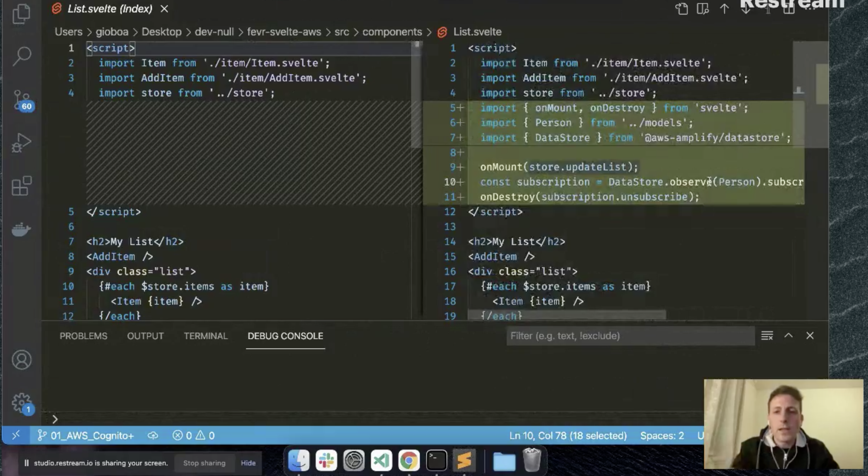Switch to the DEBUG CONSOLE tab
Image resolution: width=868 pixels, height=476 pixels.
click(x=285, y=336)
